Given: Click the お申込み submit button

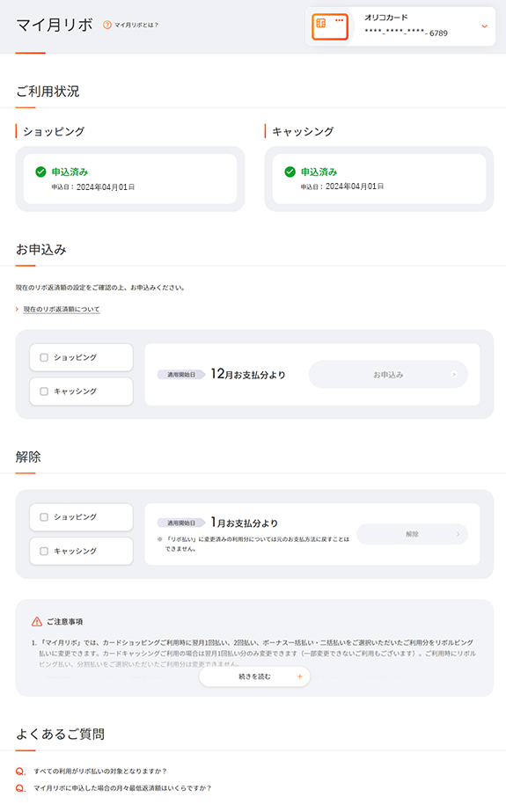Looking at the screenshot, I should pos(388,375).
